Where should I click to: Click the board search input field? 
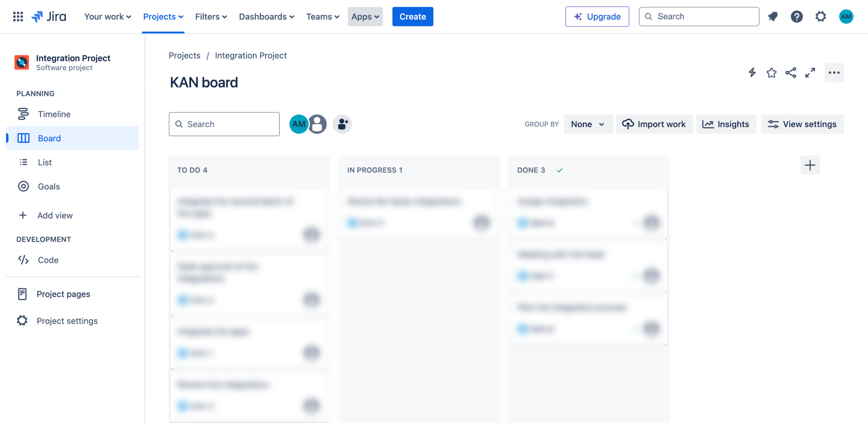click(x=224, y=124)
